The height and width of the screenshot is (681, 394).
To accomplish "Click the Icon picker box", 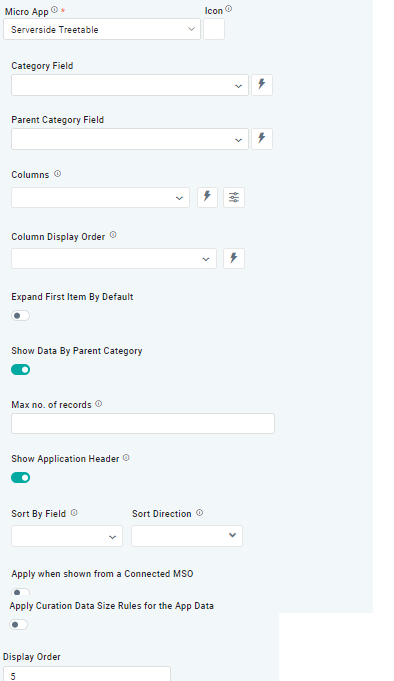I will coord(214,29).
